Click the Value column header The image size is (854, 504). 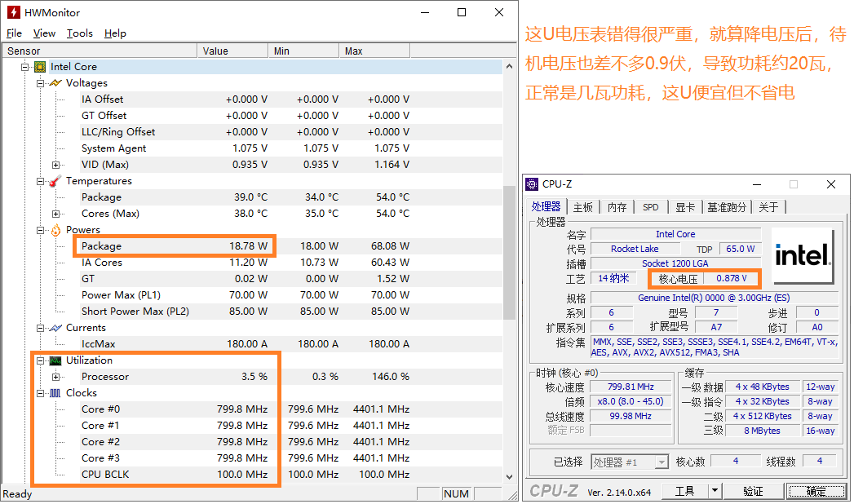point(232,51)
